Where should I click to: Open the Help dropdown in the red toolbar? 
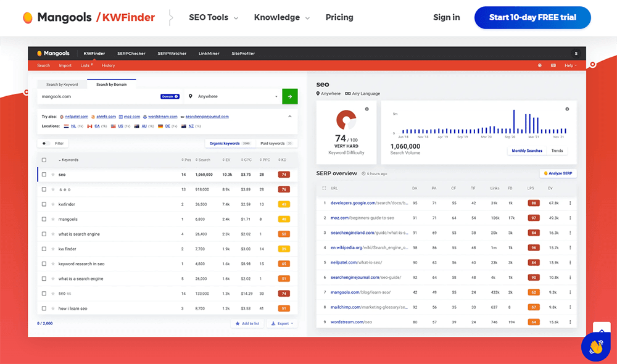click(x=571, y=65)
